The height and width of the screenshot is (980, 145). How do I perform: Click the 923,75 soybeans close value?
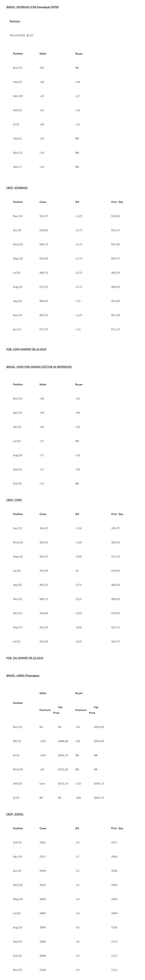pos(43,216)
